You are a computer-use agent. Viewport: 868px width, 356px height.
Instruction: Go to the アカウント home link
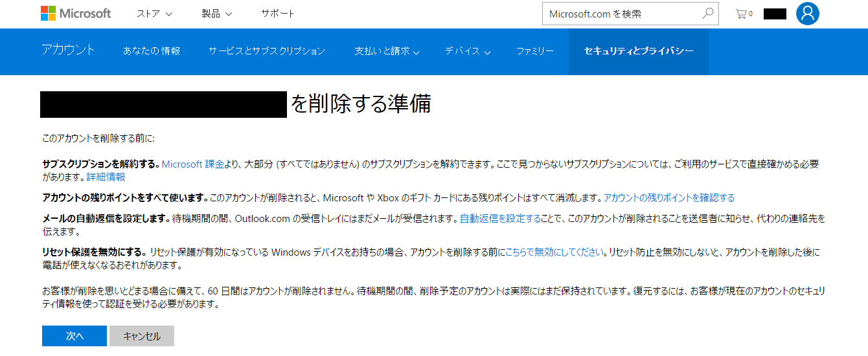click(68, 50)
